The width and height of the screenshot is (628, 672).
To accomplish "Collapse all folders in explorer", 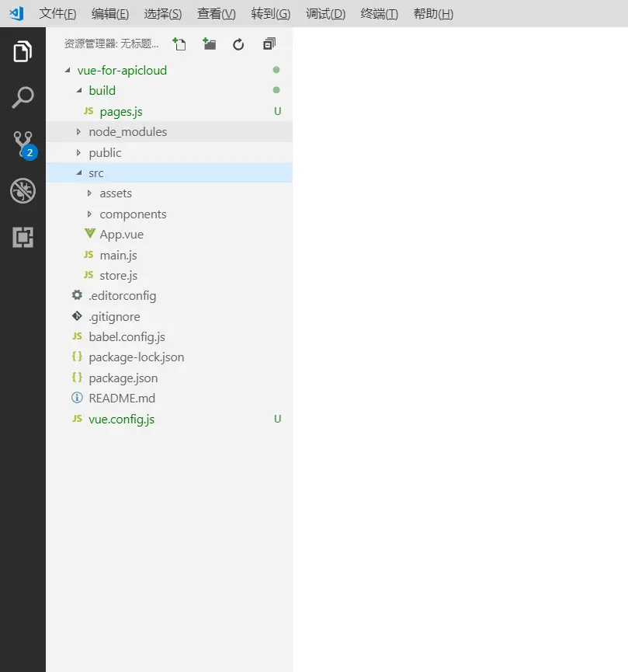I will (269, 44).
